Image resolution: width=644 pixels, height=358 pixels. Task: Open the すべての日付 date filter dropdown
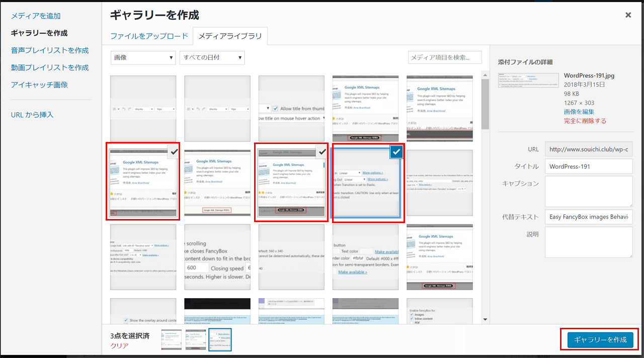tap(212, 57)
